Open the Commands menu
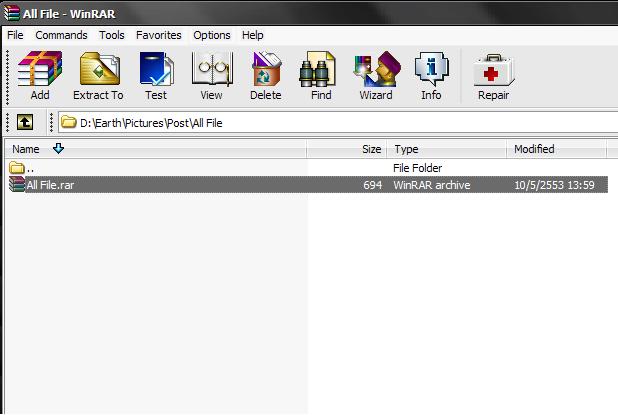The width and height of the screenshot is (618, 415). click(61, 35)
